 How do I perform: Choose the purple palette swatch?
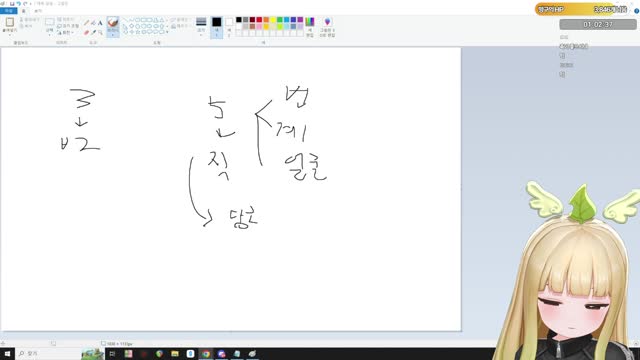click(x=300, y=20)
